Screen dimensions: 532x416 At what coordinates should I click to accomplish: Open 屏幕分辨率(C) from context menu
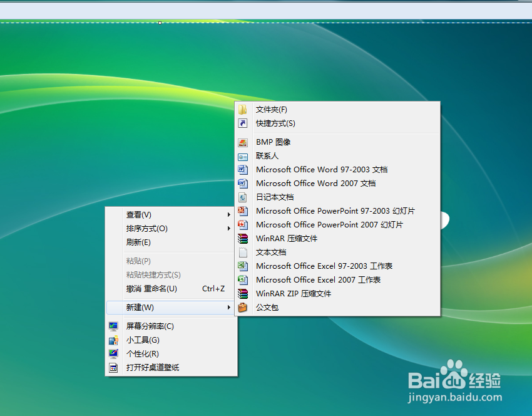pyautogui.click(x=171, y=326)
